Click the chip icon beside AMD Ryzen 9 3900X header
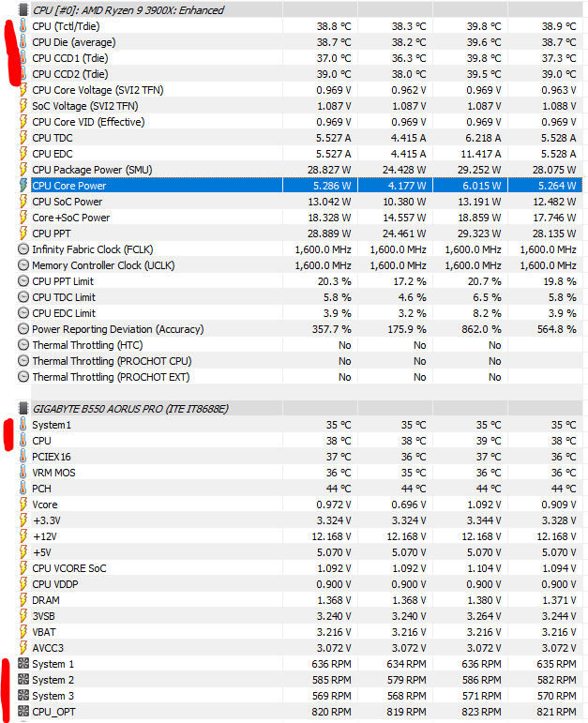 23,9
